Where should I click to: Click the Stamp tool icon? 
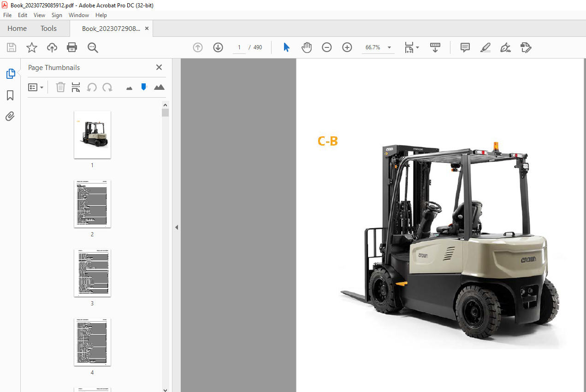pyautogui.click(x=526, y=47)
